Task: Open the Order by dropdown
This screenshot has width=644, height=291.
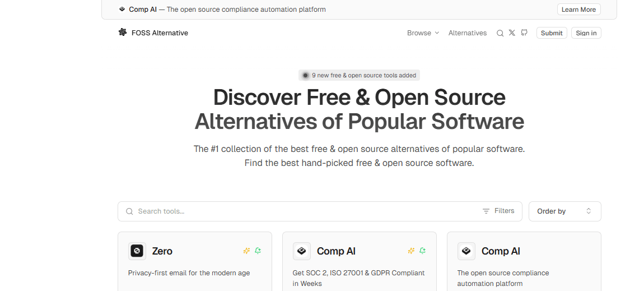Action: 564,211
